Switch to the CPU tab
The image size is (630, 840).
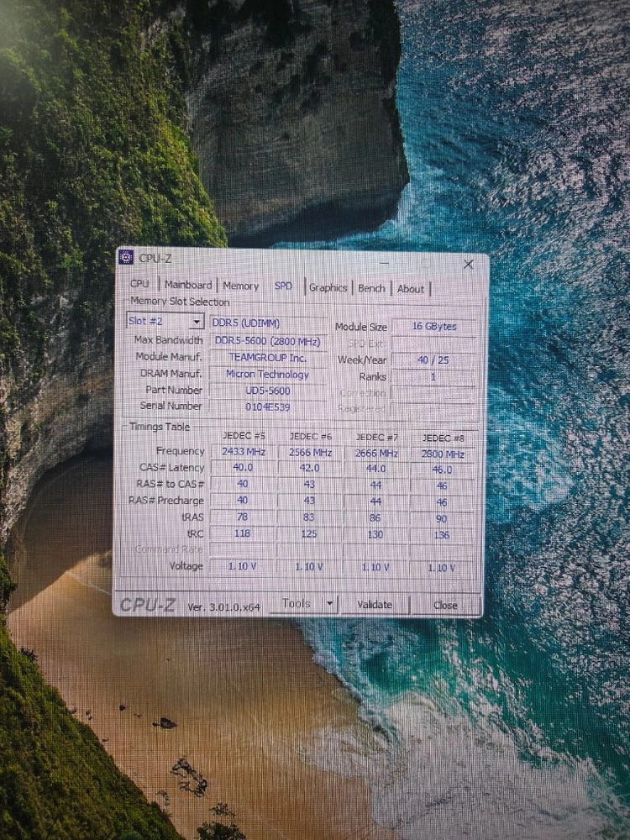(x=139, y=283)
